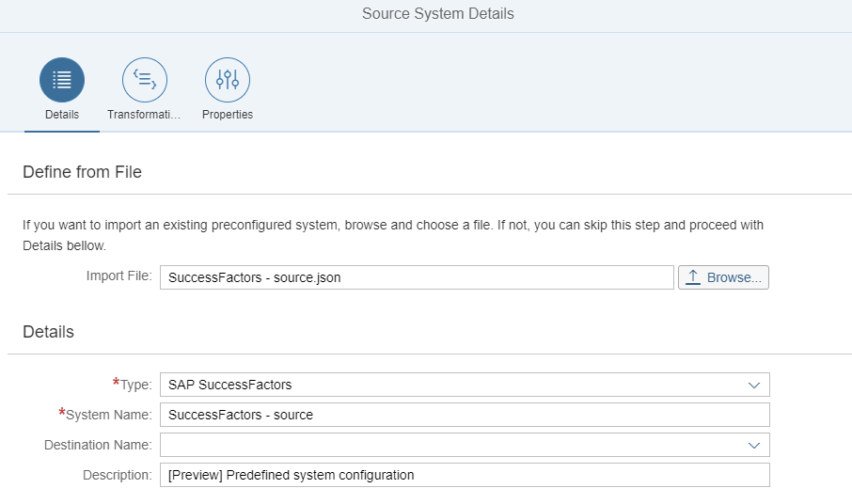This screenshot has width=852, height=504.
Task: Focus the Import File text field
Action: pyautogui.click(x=417, y=277)
